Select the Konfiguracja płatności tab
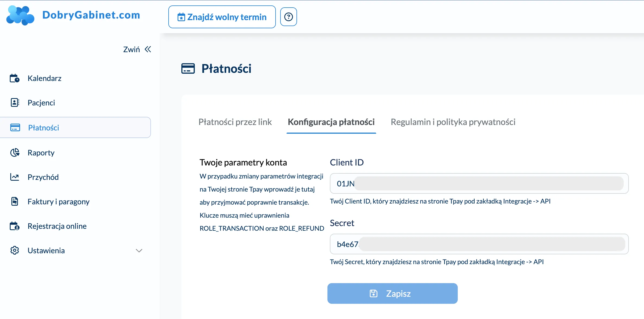The width and height of the screenshot is (644, 319). coord(331,122)
